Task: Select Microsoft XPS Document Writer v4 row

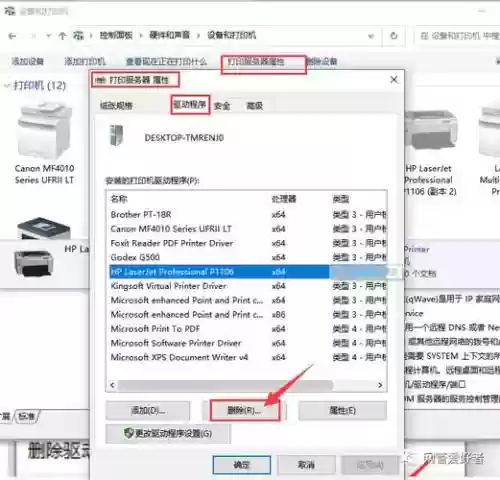Action: pyautogui.click(x=248, y=358)
